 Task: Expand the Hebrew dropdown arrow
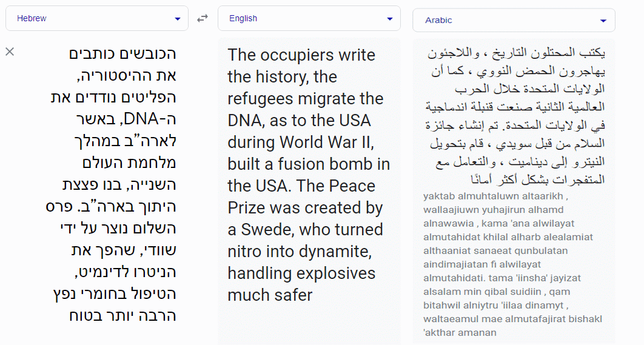coord(178,19)
